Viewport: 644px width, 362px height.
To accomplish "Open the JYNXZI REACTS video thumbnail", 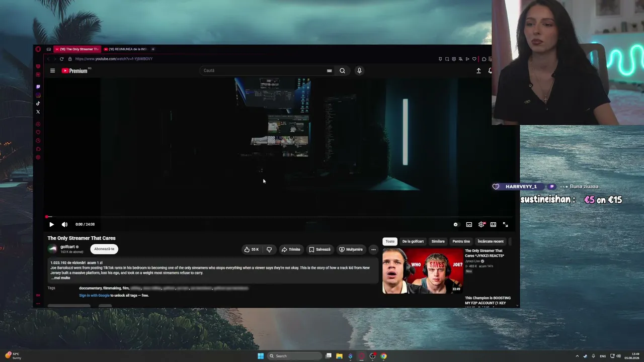I will [x=423, y=271].
